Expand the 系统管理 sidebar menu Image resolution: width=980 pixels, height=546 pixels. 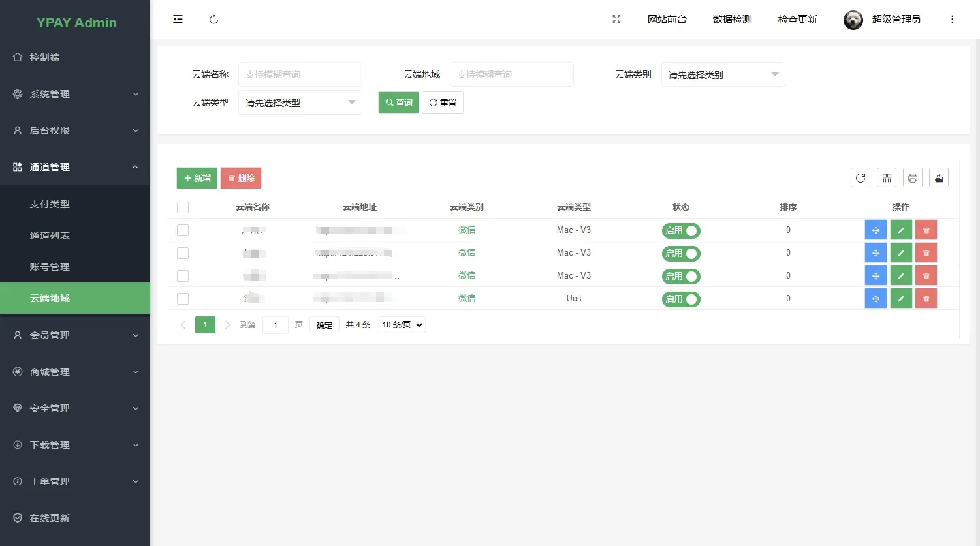pos(75,94)
